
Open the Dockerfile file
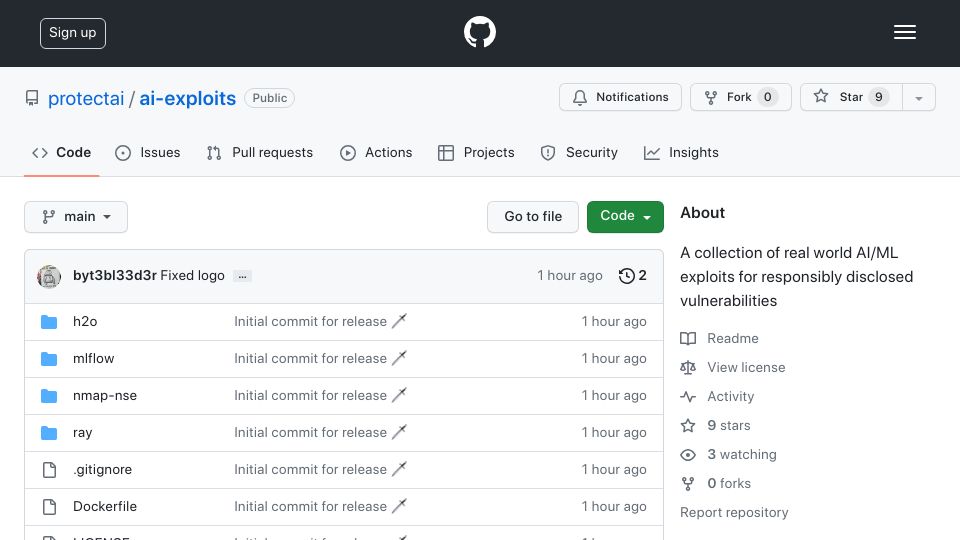point(105,506)
